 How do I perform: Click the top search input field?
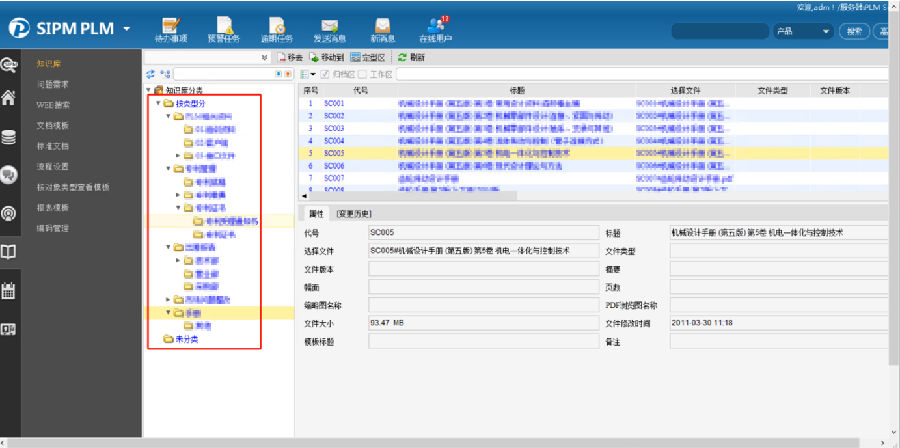point(720,32)
